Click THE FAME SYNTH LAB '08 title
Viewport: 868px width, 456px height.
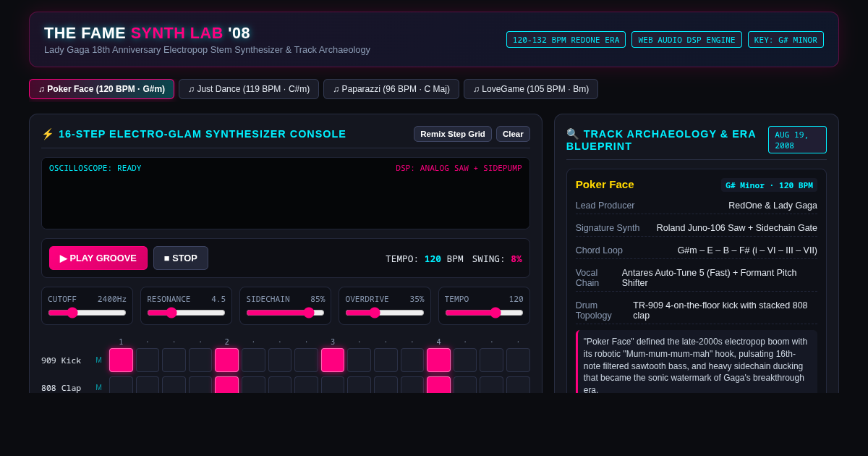click(147, 33)
